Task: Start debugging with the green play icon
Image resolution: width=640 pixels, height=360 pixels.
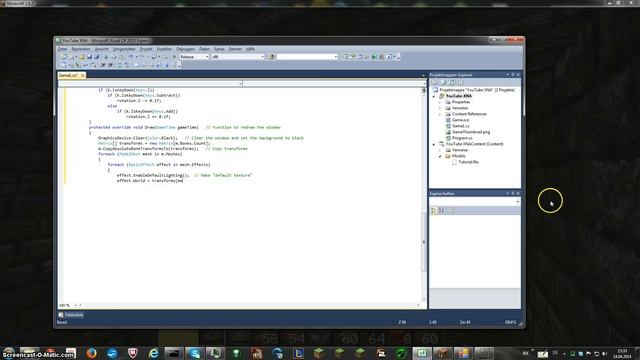Action: point(174,57)
